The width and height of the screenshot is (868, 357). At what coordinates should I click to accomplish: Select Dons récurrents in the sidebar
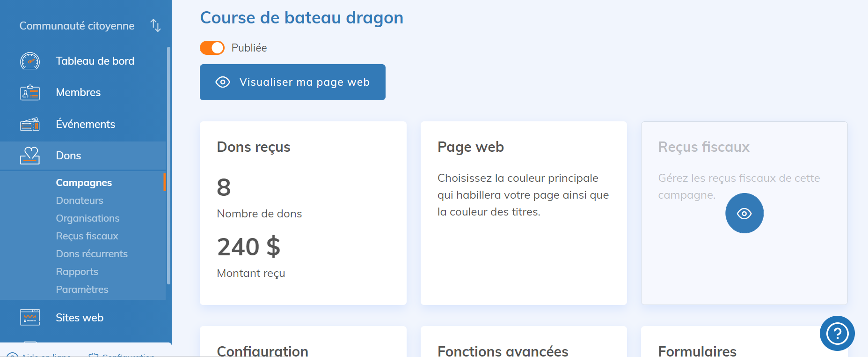pos(92,254)
